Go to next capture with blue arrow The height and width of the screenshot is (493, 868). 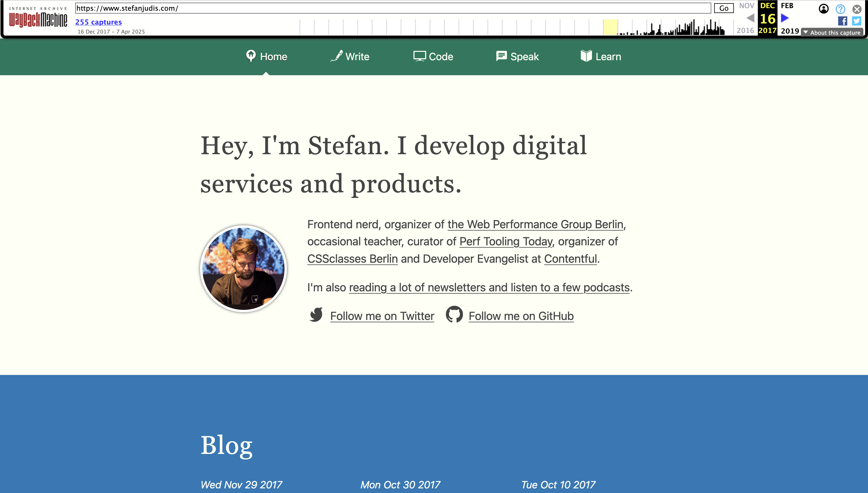pos(785,18)
